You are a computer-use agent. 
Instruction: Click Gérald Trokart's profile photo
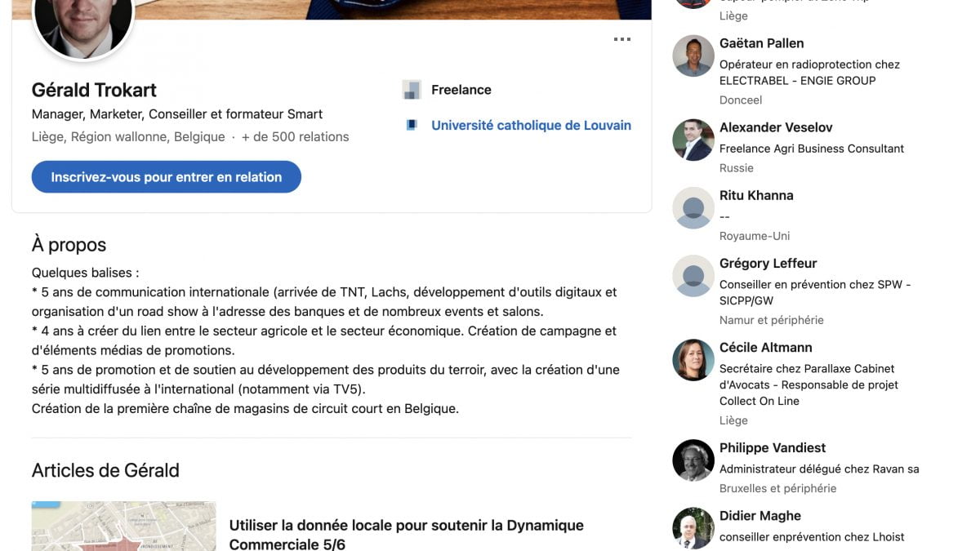(83, 24)
